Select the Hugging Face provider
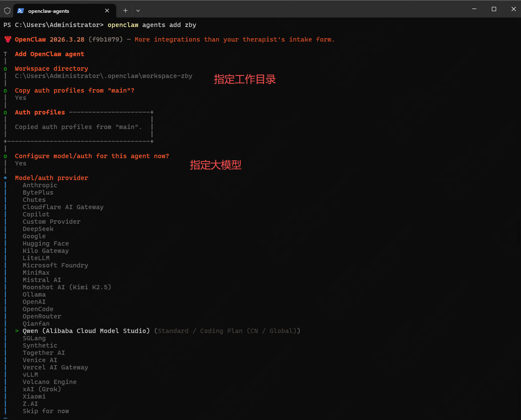 pyautogui.click(x=46, y=243)
